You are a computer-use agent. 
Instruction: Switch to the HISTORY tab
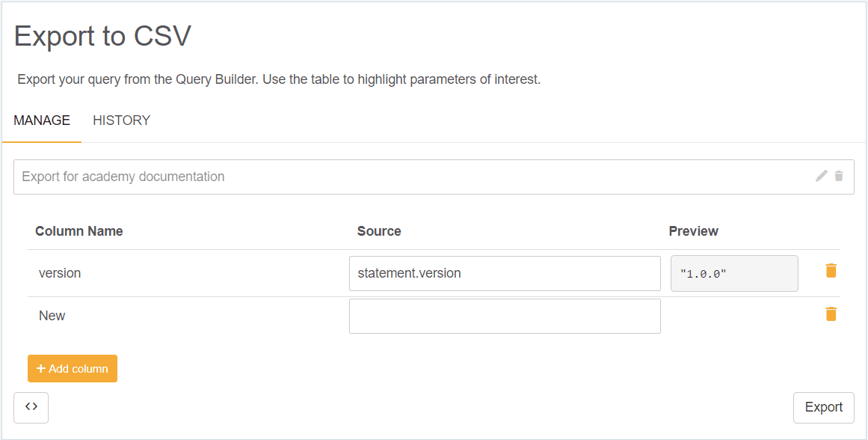121,120
